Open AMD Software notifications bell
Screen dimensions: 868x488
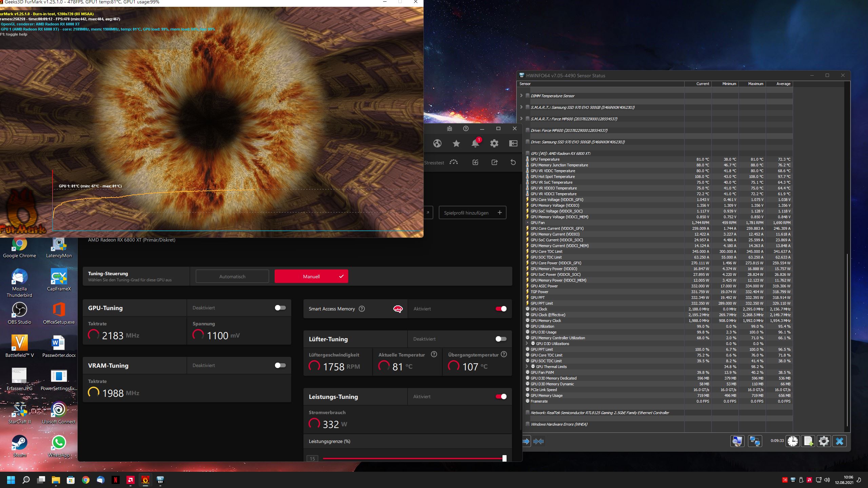tap(475, 144)
